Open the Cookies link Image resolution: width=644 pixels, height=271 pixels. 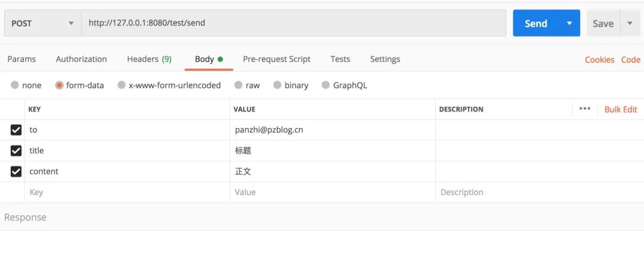599,60
